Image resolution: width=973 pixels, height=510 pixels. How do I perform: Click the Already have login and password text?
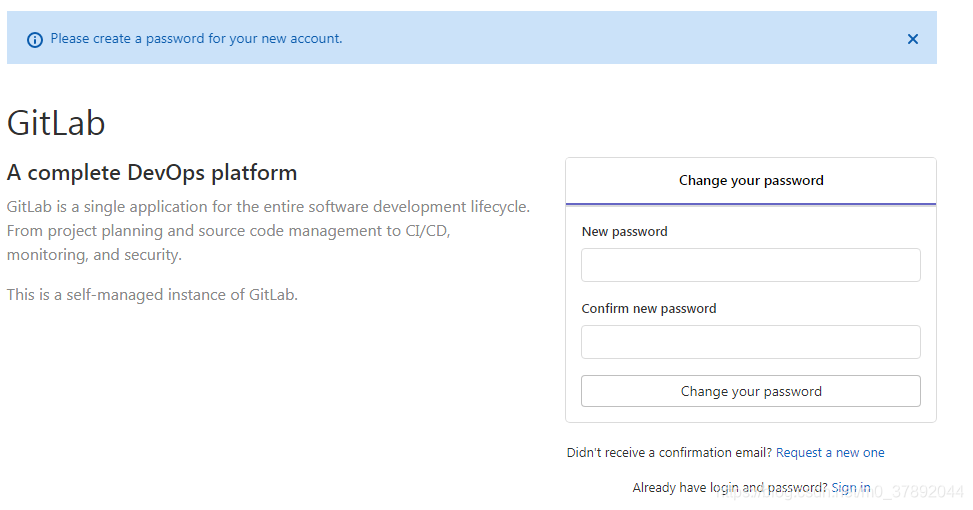coord(730,488)
